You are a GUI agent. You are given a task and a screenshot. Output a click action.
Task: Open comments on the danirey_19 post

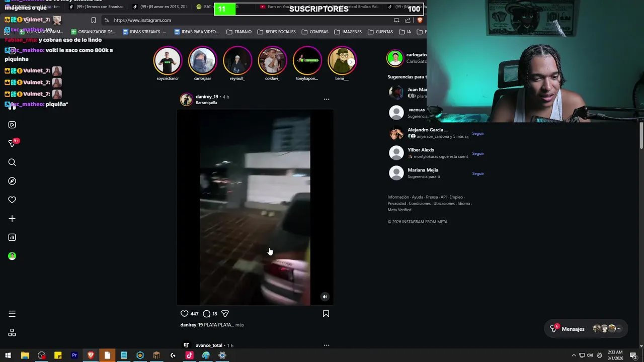(206, 314)
